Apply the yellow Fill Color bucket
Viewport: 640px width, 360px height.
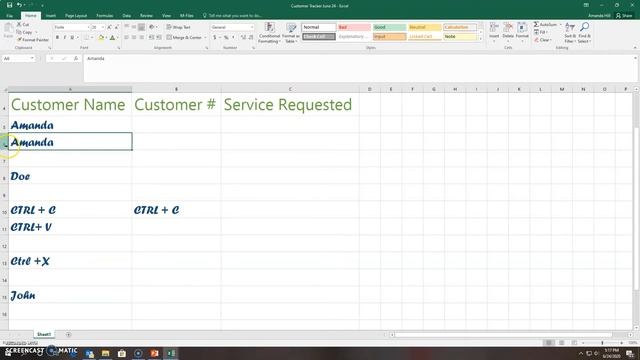(x=101, y=38)
